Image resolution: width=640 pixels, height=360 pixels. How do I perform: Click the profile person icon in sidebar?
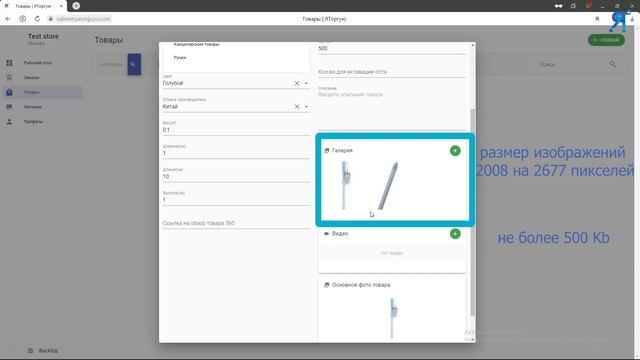(x=9, y=122)
